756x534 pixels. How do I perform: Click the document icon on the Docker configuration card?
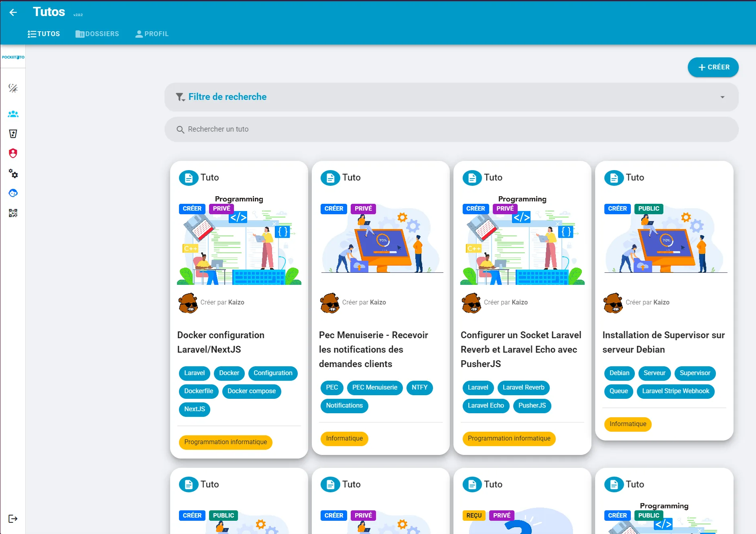(189, 178)
